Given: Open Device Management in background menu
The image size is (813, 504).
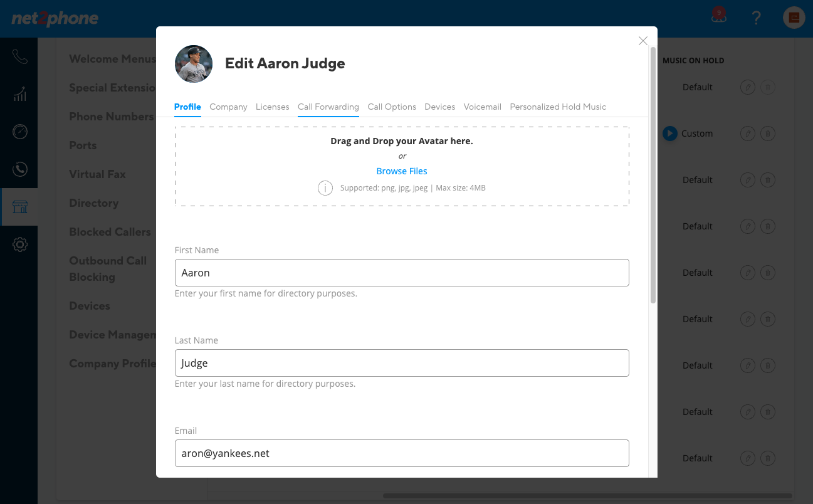Looking at the screenshot, I should tap(112, 335).
